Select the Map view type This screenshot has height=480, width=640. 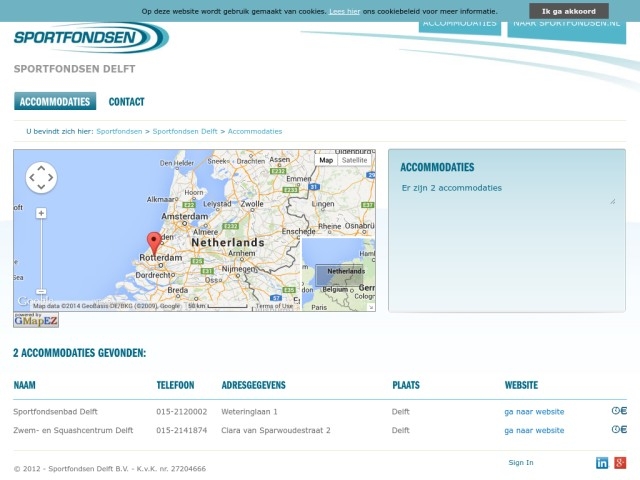[326, 160]
